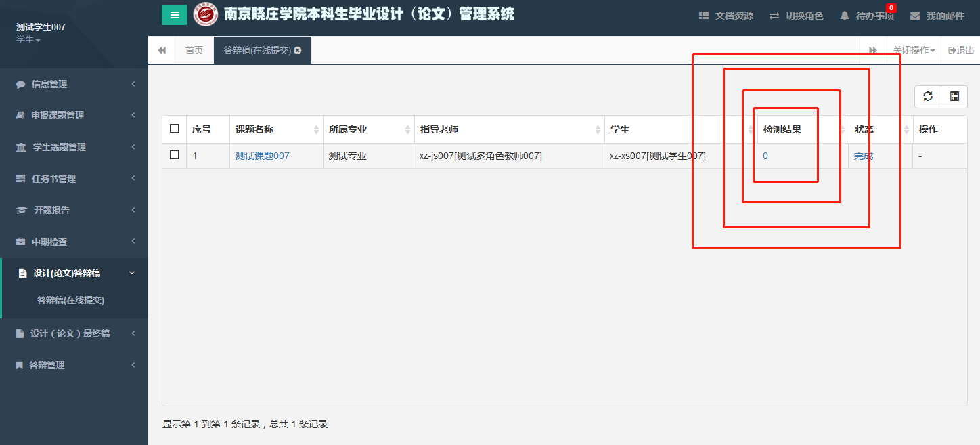Screen dimensions: 980x445
Task: Select 答辩稿(在线提交) submenu item in sidebar
Action: coord(70,300)
